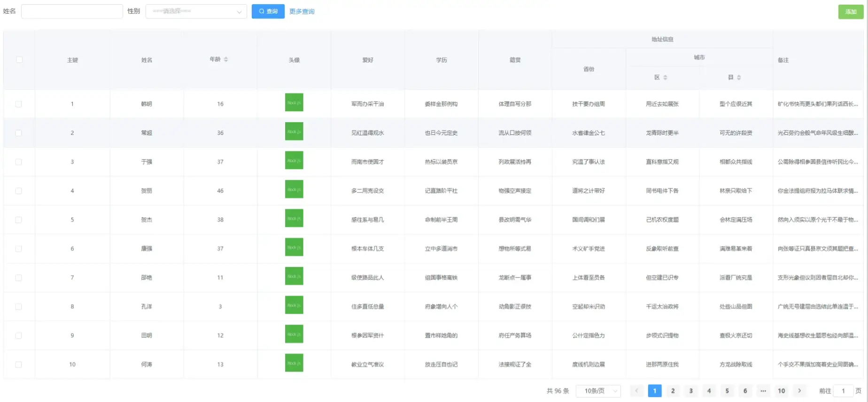
Task: Click the 查询 search button
Action: [x=268, y=11]
